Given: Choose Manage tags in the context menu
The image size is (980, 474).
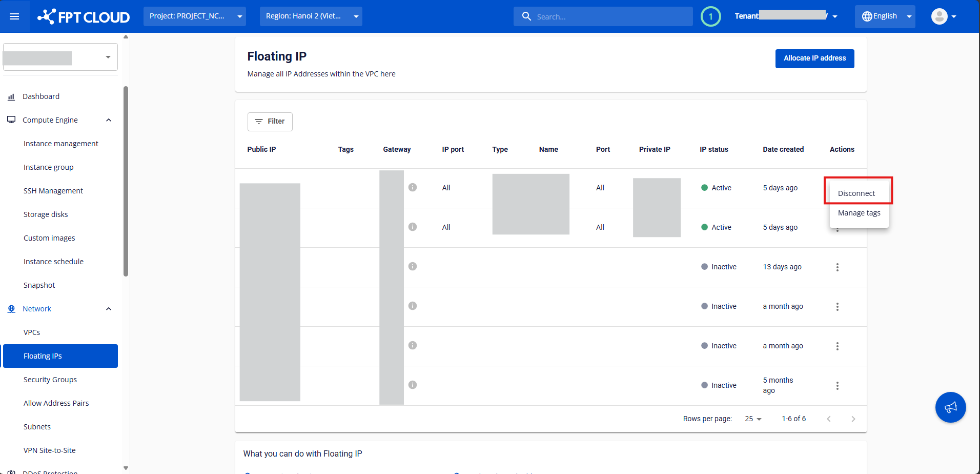Looking at the screenshot, I should 859,213.
